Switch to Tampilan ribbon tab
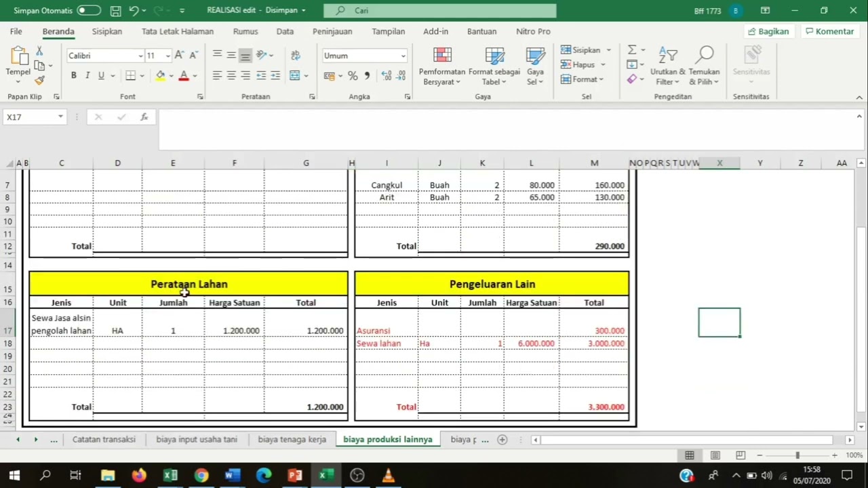Viewport: 868px width, 488px height. click(x=389, y=31)
